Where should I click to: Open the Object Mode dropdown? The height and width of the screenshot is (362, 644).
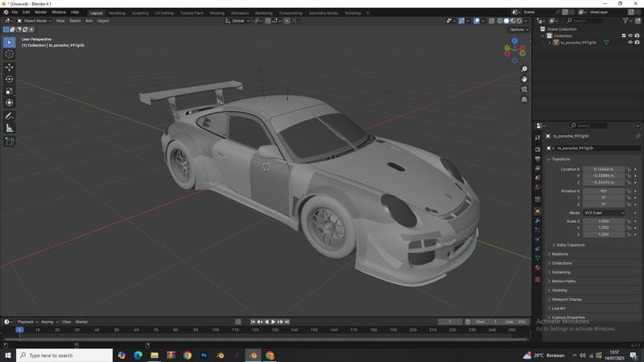(x=35, y=21)
